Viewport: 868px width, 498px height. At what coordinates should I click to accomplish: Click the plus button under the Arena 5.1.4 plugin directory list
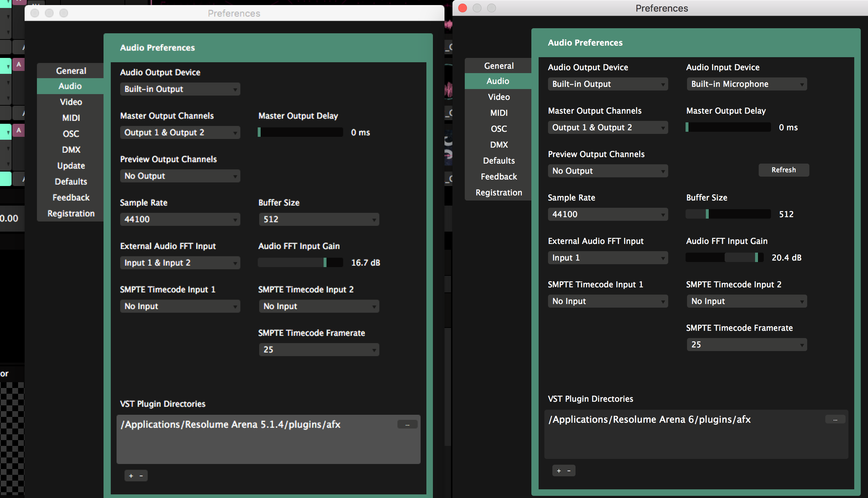(x=131, y=476)
